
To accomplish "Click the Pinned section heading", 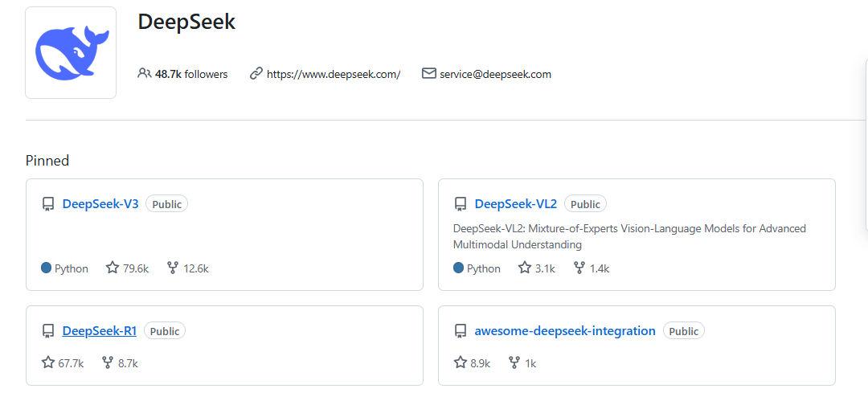I will [47, 161].
